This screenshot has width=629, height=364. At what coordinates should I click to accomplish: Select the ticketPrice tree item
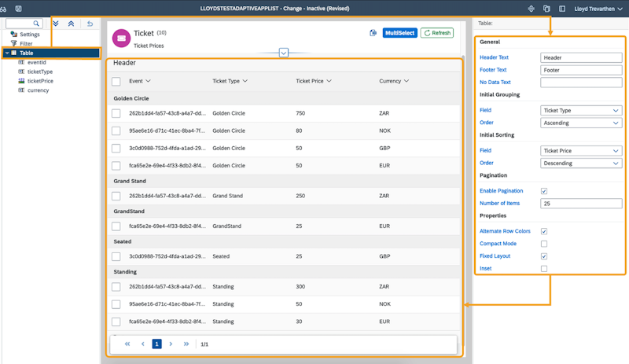[x=40, y=81]
